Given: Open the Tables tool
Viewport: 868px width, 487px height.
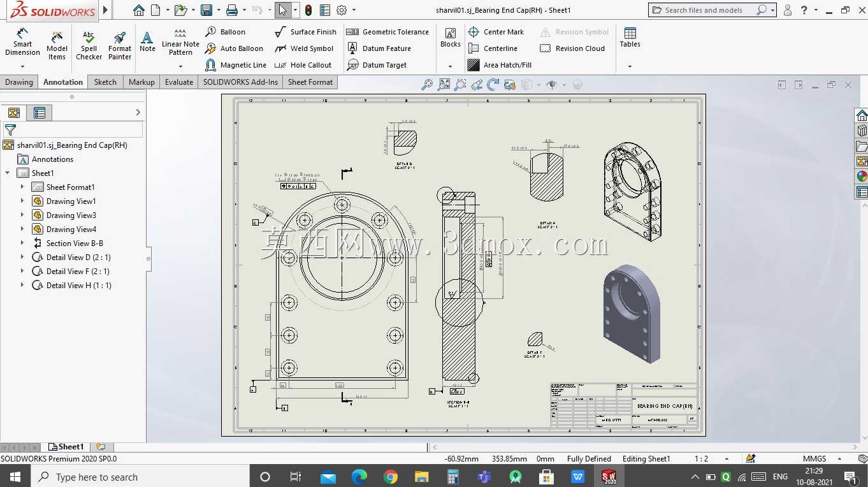Looking at the screenshot, I should click(x=630, y=38).
